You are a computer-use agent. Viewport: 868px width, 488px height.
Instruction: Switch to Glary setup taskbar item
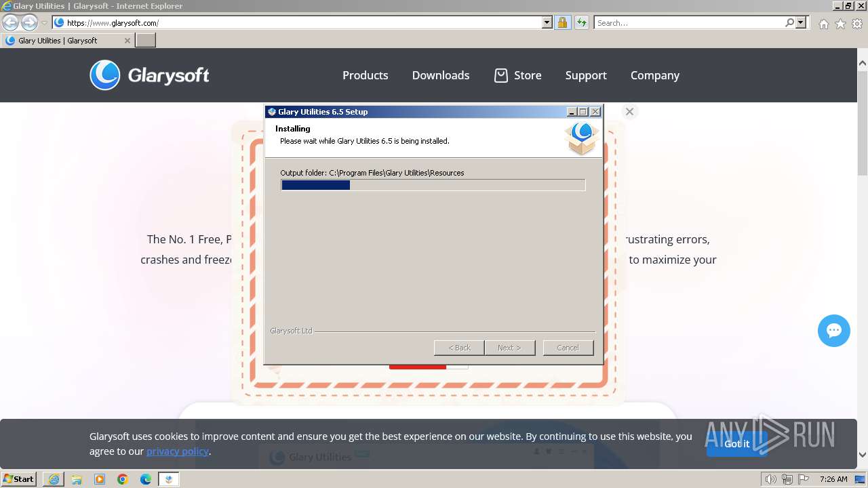coord(169,479)
